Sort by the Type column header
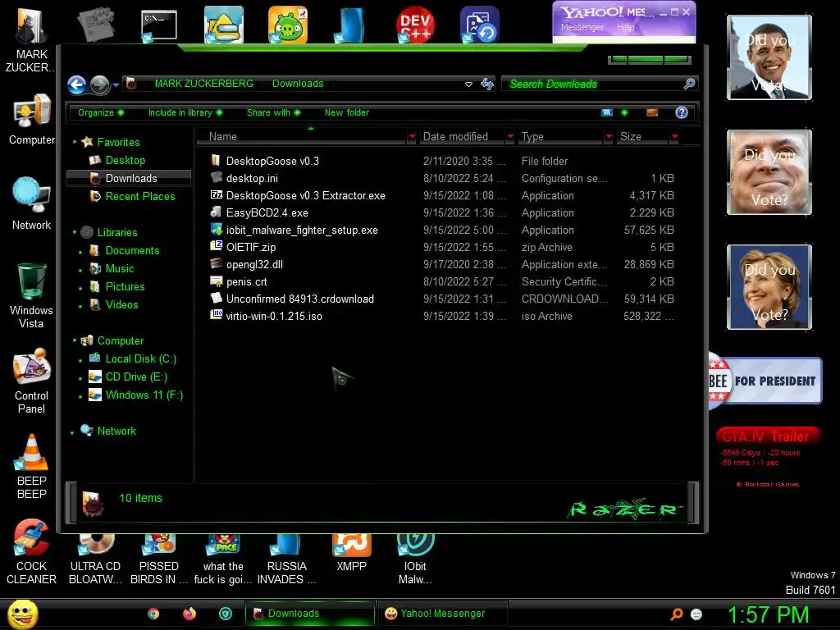Viewport: 840px width, 630px height. tap(561, 137)
